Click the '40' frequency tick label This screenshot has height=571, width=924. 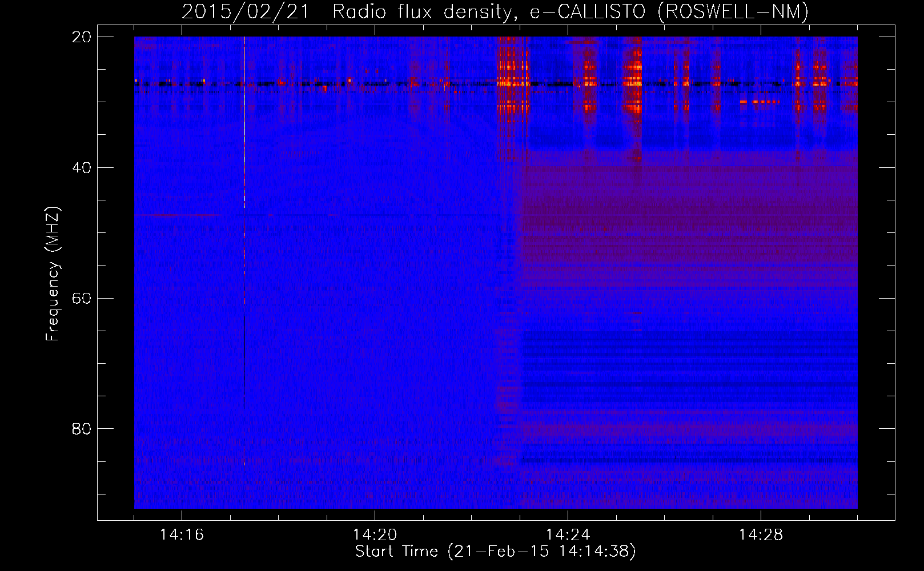pyautogui.click(x=82, y=168)
